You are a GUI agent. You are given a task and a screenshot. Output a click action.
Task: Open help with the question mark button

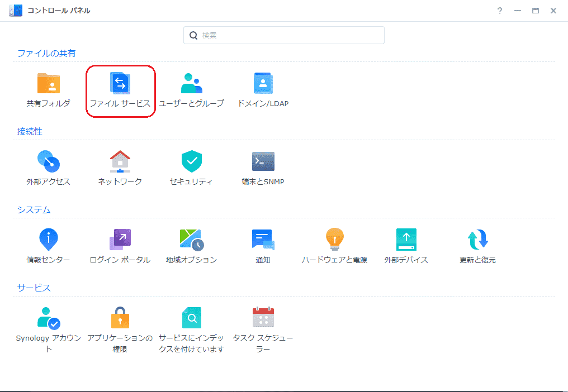click(x=500, y=11)
